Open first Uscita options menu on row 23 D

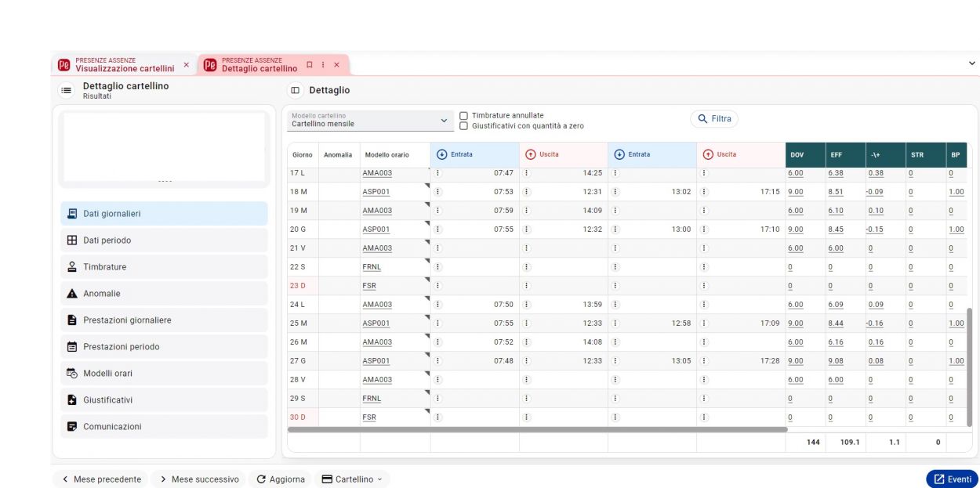527,286
